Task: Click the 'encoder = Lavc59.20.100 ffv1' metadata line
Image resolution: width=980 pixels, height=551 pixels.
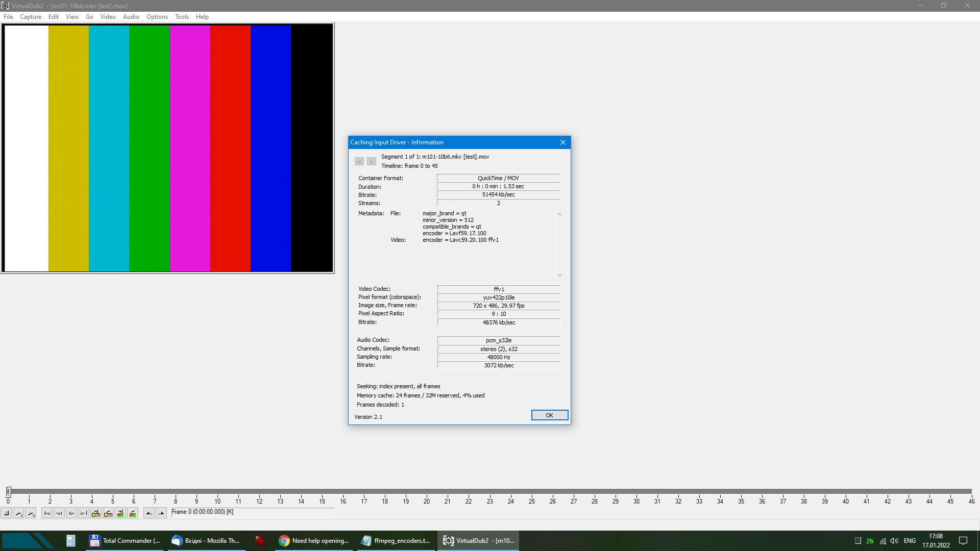Action: tap(460, 240)
